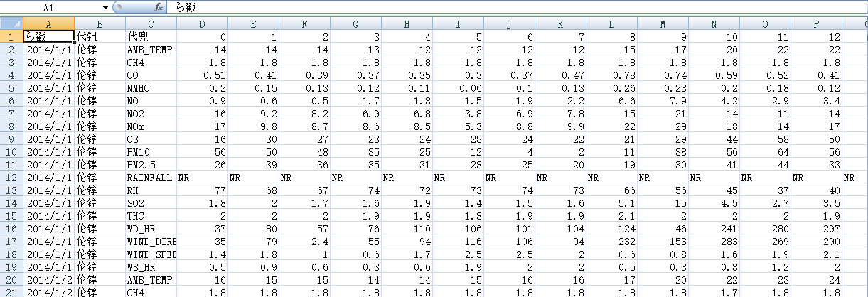The image size is (868, 297).
Task: Select column C header
Action: (151, 23)
